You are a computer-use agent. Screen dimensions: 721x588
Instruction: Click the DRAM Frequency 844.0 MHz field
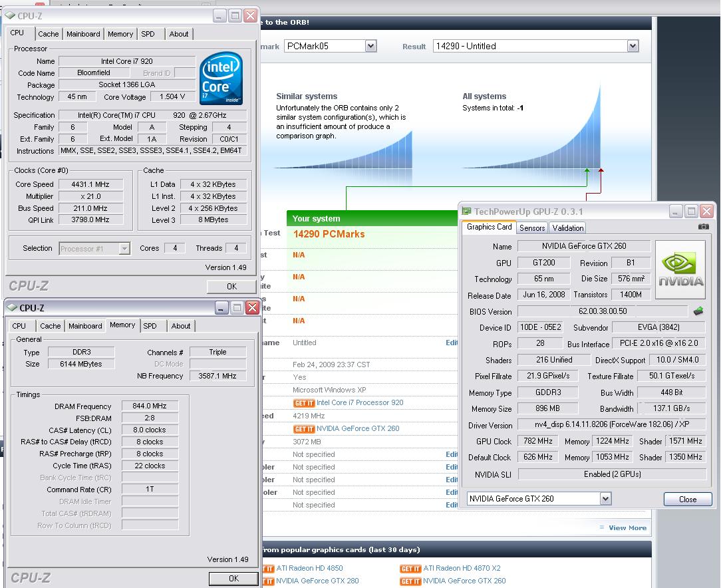(150, 406)
